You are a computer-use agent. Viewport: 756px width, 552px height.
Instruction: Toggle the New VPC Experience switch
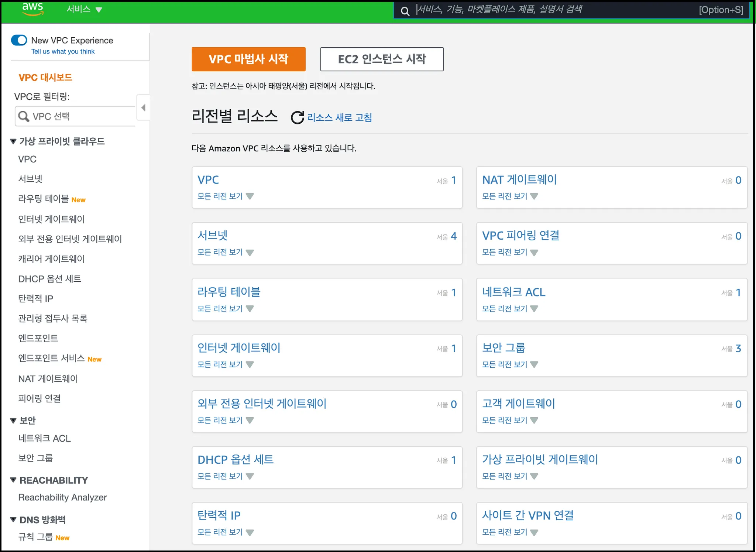coord(19,40)
